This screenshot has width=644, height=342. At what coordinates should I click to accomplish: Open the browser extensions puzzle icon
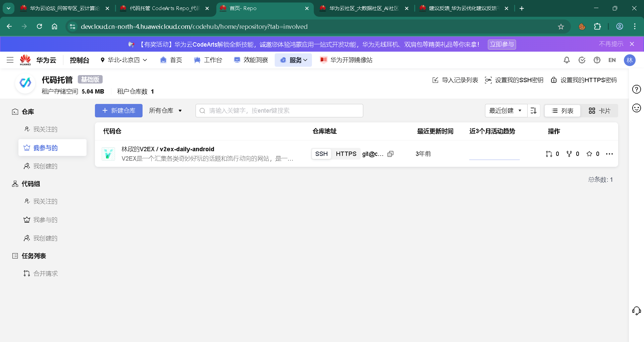[x=597, y=26]
